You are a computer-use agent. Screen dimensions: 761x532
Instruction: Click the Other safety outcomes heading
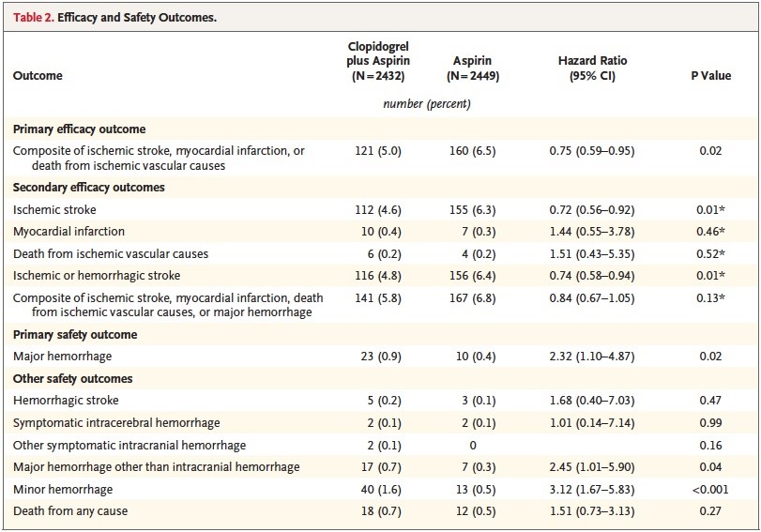pos(73,379)
